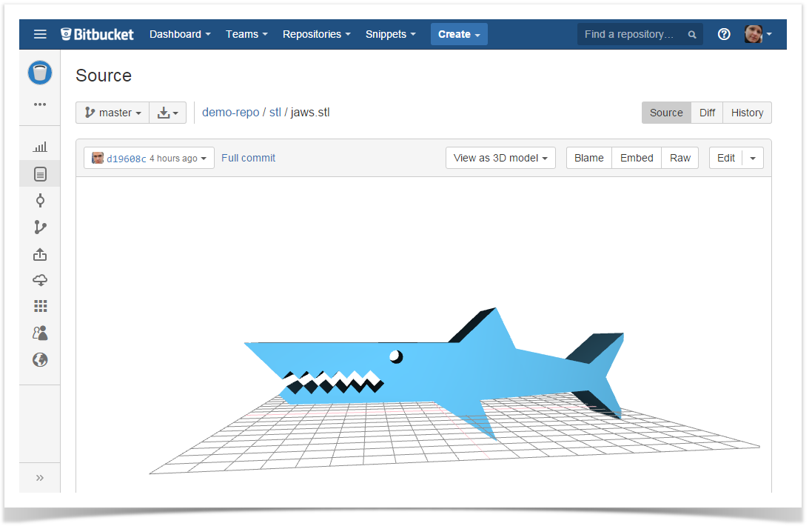The height and width of the screenshot is (529, 812).
Task: Open the Snippets menu
Action: [390, 34]
